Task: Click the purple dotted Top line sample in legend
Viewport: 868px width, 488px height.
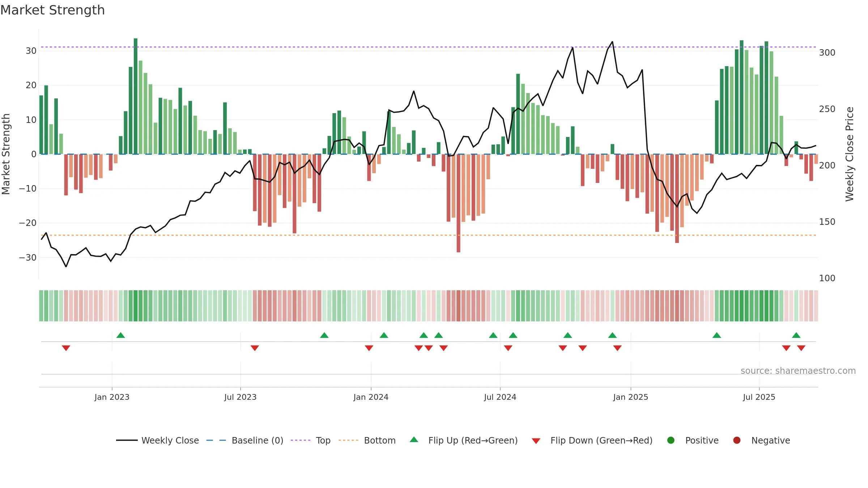Action: pyautogui.click(x=301, y=440)
